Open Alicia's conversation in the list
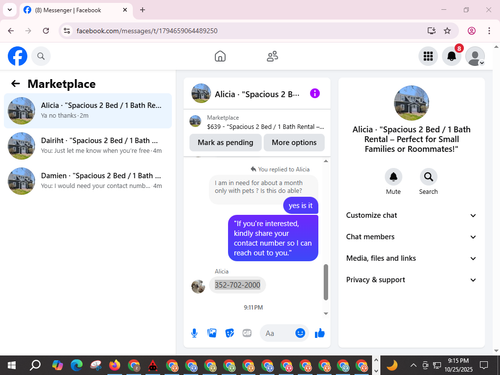 pyautogui.click(x=88, y=111)
